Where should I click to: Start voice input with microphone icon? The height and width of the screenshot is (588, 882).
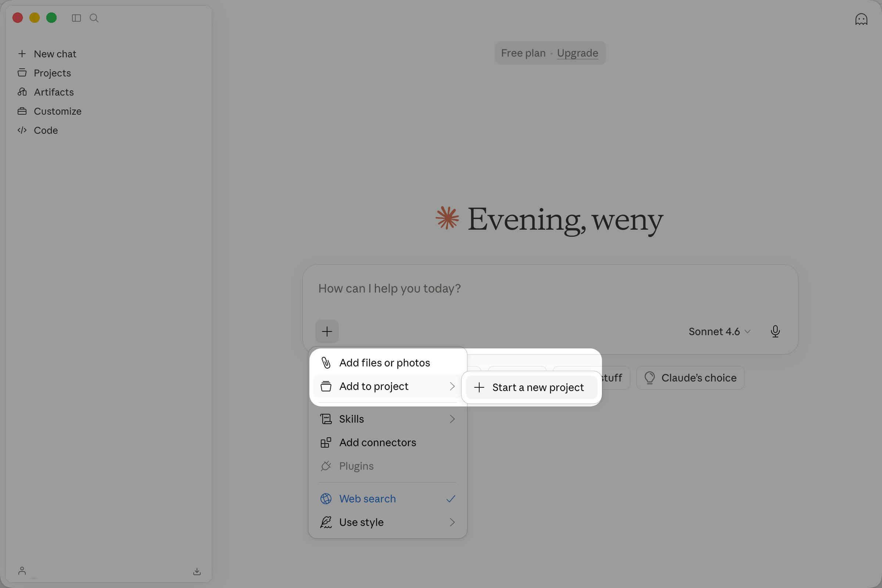pos(775,331)
